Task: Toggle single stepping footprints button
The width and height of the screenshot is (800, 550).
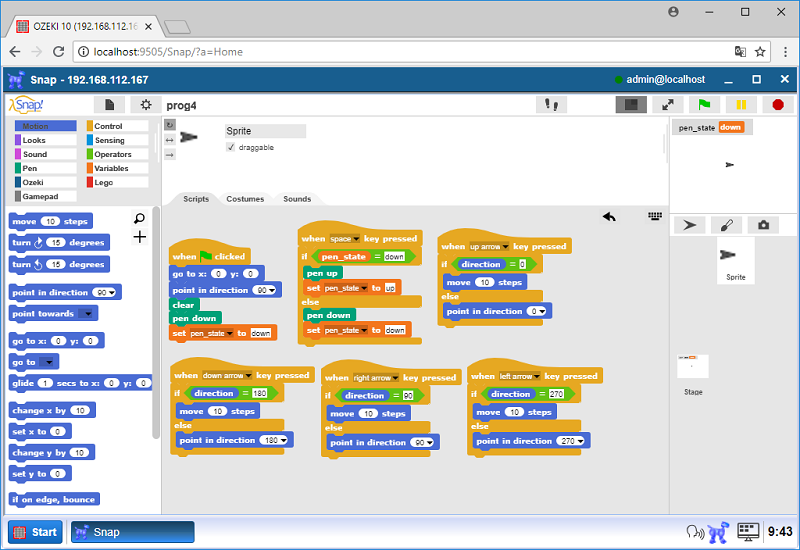Action: (550, 104)
